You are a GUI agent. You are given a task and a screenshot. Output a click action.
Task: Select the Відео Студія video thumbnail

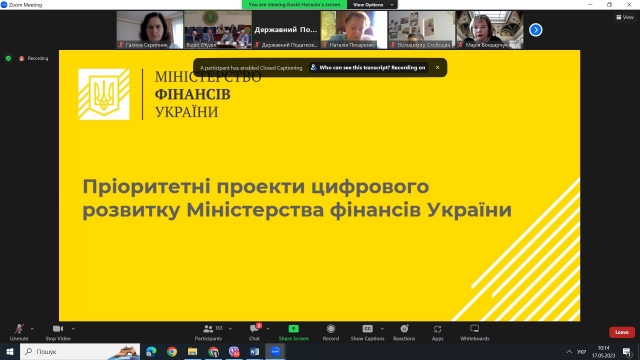[x=218, y=30]
